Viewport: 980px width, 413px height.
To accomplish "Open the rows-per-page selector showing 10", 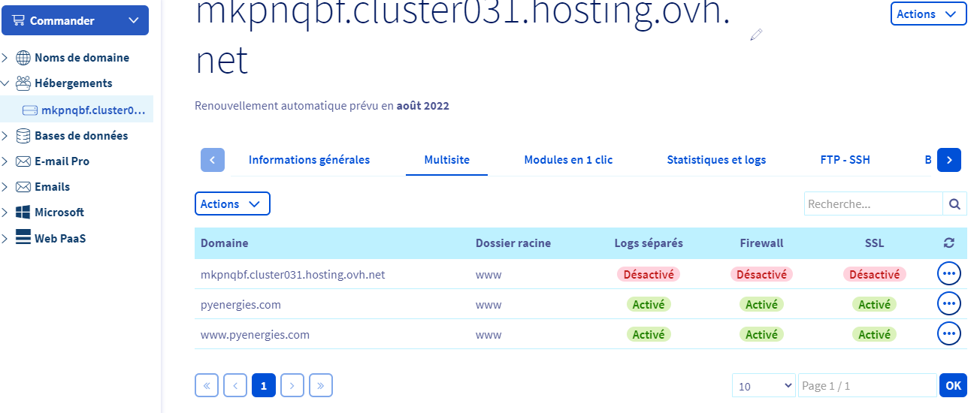I will pyautogui.click(x=764, y=385).
